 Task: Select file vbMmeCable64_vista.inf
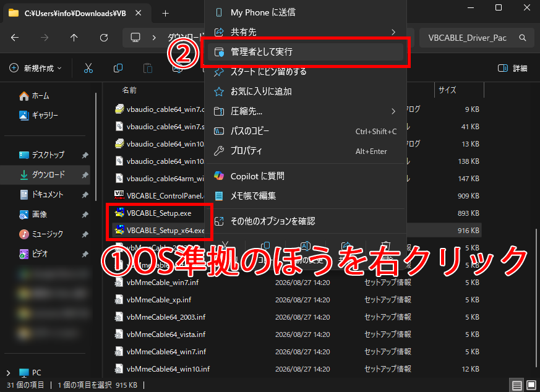(166, 334)
